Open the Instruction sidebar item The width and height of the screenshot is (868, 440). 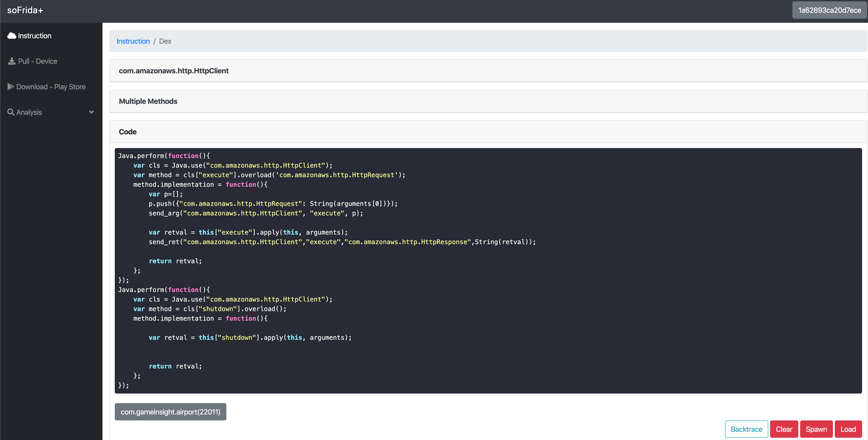pyautogui.click(x=34, y=36)
